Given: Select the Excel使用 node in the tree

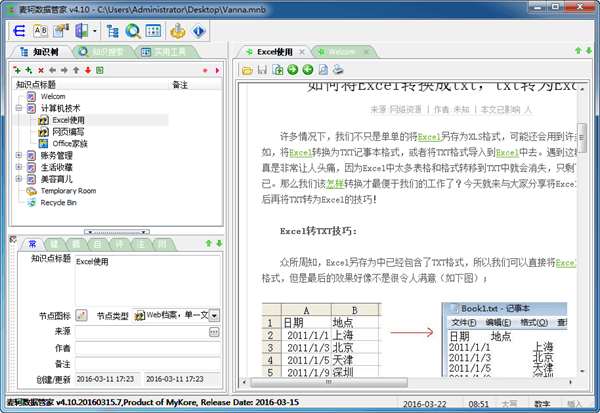Looking at the screenshot, I should point(68,120).
